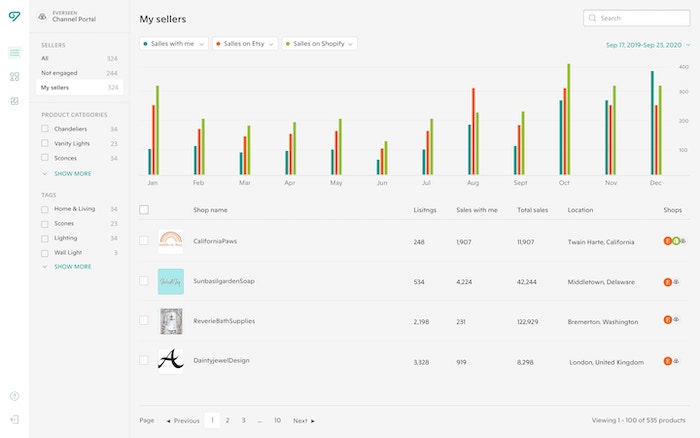Open the Sales with me dropdown
Screen dimensions: 700x438
(174, 44)
